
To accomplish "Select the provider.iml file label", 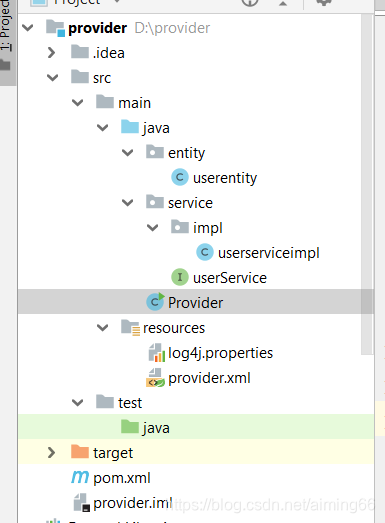I will pyautogui.click(x=133, y=504).
